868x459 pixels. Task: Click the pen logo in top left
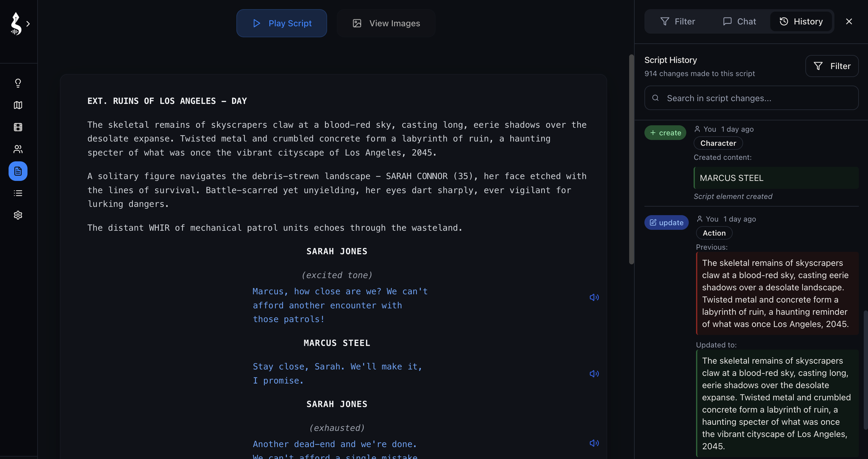tap(16, 24)
